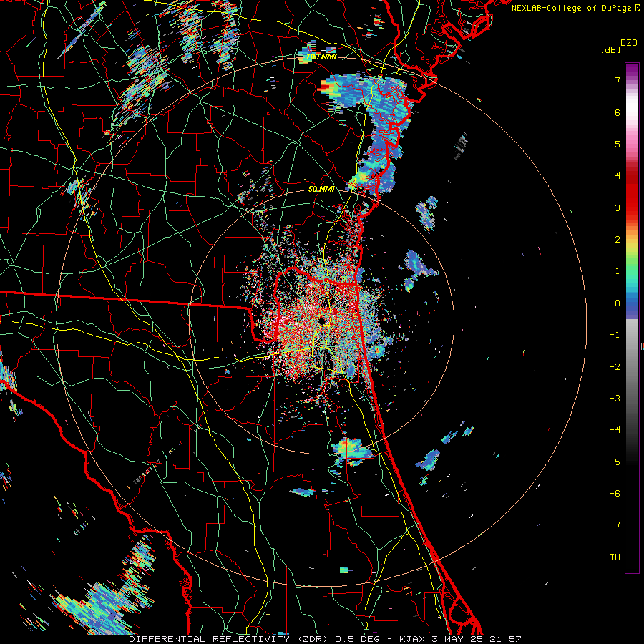Click the KJAX station identifier text
Image resolution: width=644 pixels, height=644 pixels.
(411, 639)
